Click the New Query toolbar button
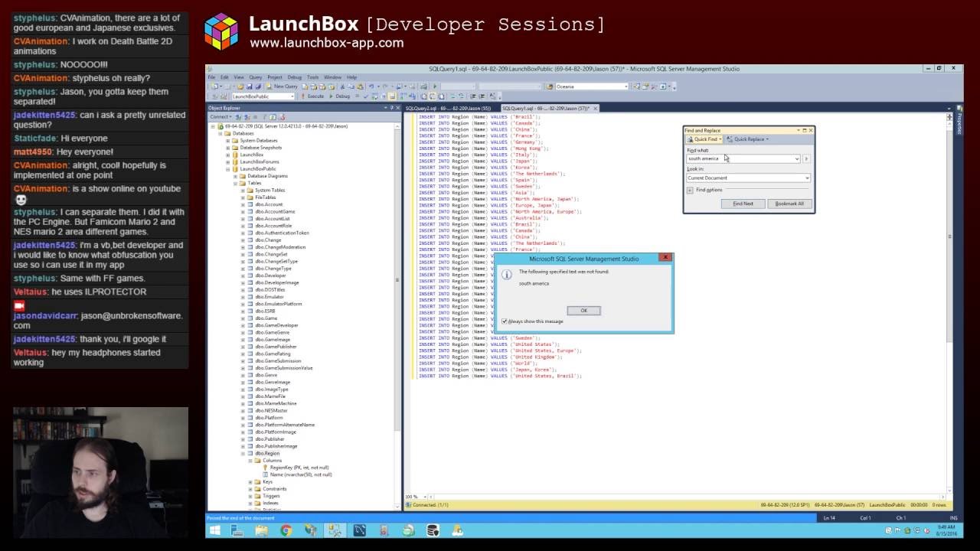The image size is (980, 551). (x=282, y=86)
